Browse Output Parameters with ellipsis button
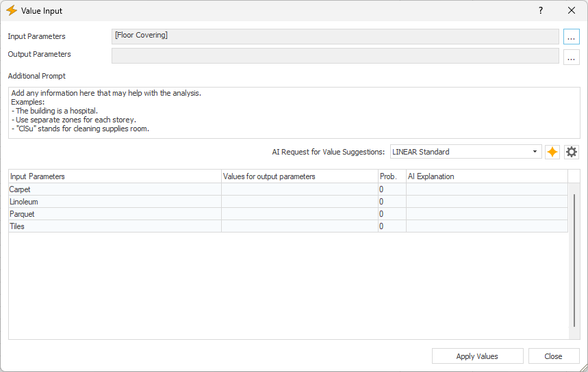The height and width of the screenshot is (372, 588). [x=571, y=57]
